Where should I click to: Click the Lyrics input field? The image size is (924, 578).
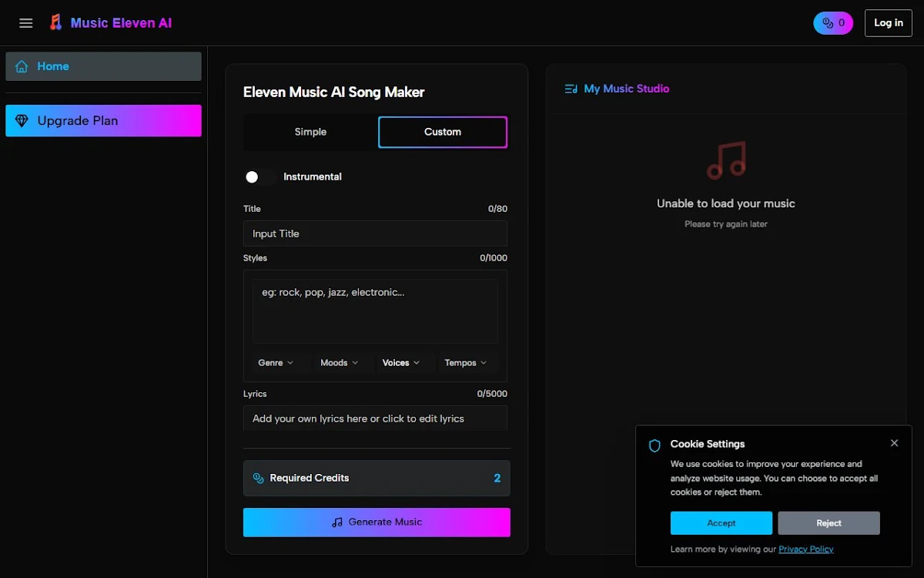coord(375,418)
